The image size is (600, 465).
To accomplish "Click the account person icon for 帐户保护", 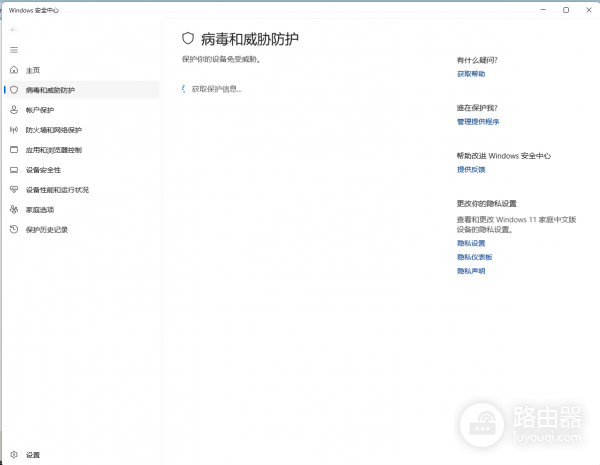I will pyautogui.click(x=14, y=110).
